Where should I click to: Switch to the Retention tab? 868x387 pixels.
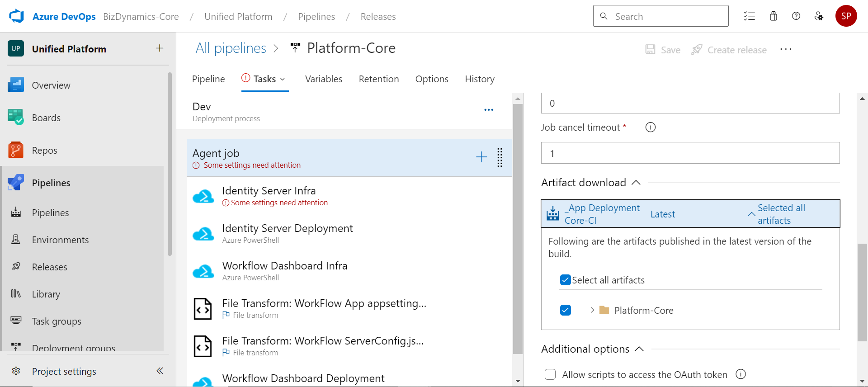pyautogui.click(x=379, y=79)
